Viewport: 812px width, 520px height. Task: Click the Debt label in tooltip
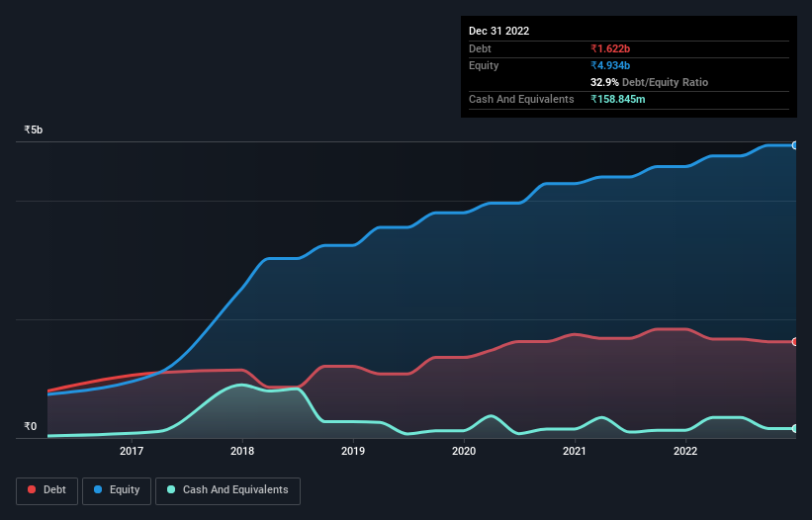480,48
